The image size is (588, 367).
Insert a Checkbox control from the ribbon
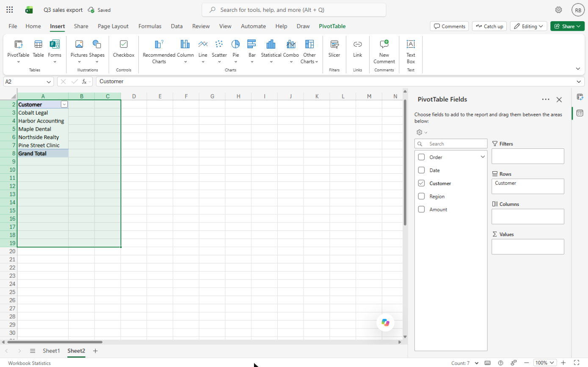click(x=124, y=49)
